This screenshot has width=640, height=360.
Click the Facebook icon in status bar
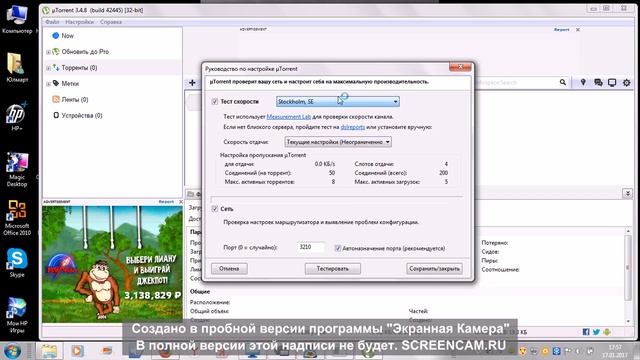586,332
